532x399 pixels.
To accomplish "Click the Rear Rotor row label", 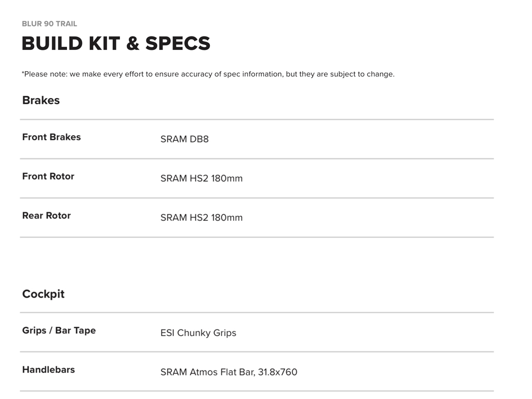I will (x=46, y=216).
